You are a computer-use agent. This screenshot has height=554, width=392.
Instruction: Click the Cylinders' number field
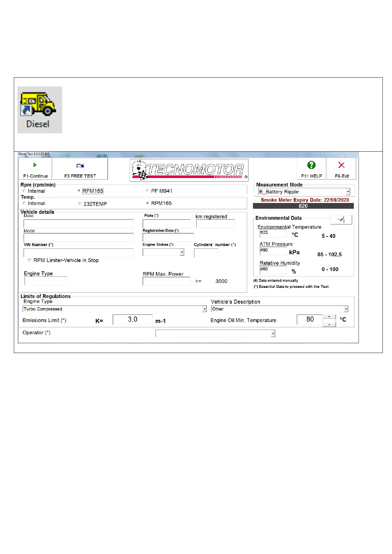pyautogui.click(x=206, y=253)
